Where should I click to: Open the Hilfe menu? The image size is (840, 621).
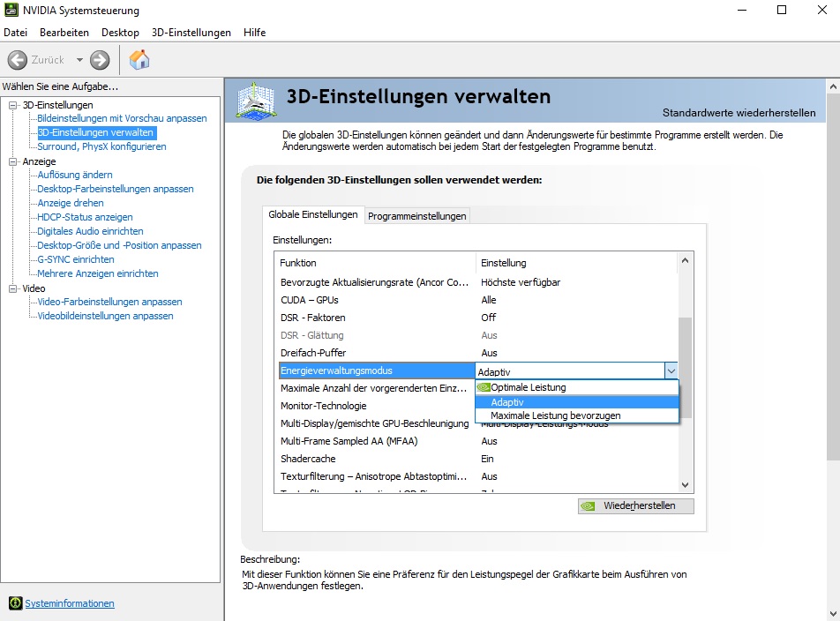point(254,33)
